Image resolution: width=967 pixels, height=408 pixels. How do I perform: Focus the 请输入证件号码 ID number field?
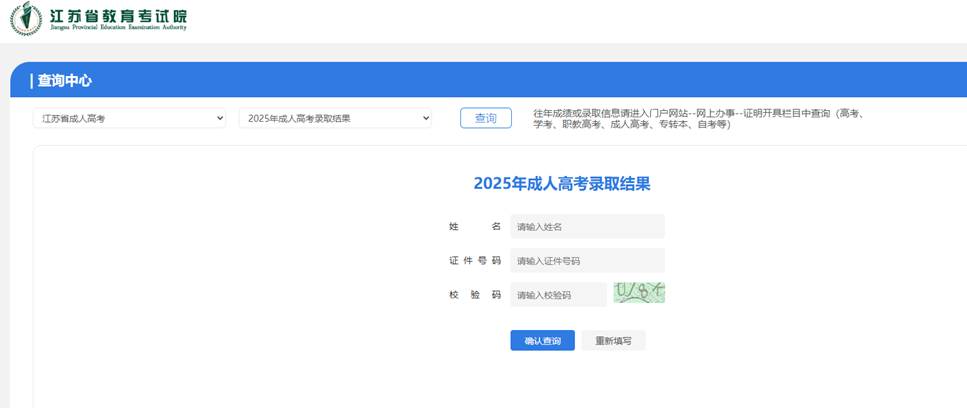(x=587, y=261)
